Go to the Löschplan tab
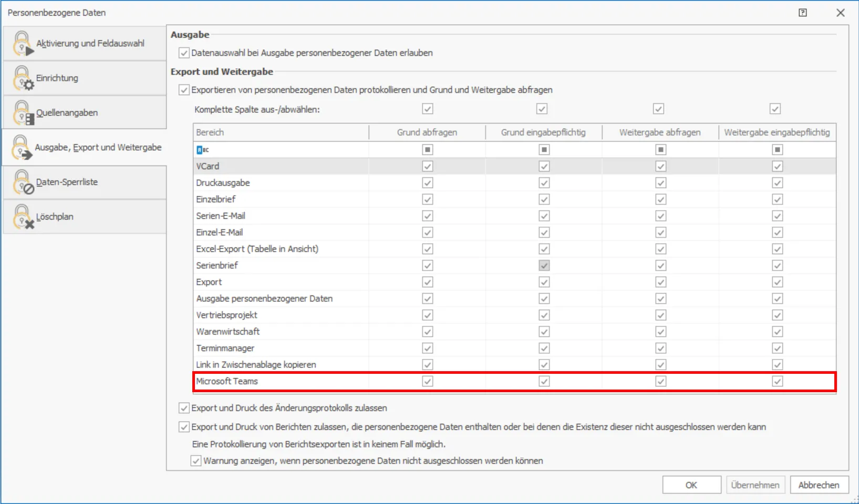The image size is (859, 504). (x=85, y=217)
